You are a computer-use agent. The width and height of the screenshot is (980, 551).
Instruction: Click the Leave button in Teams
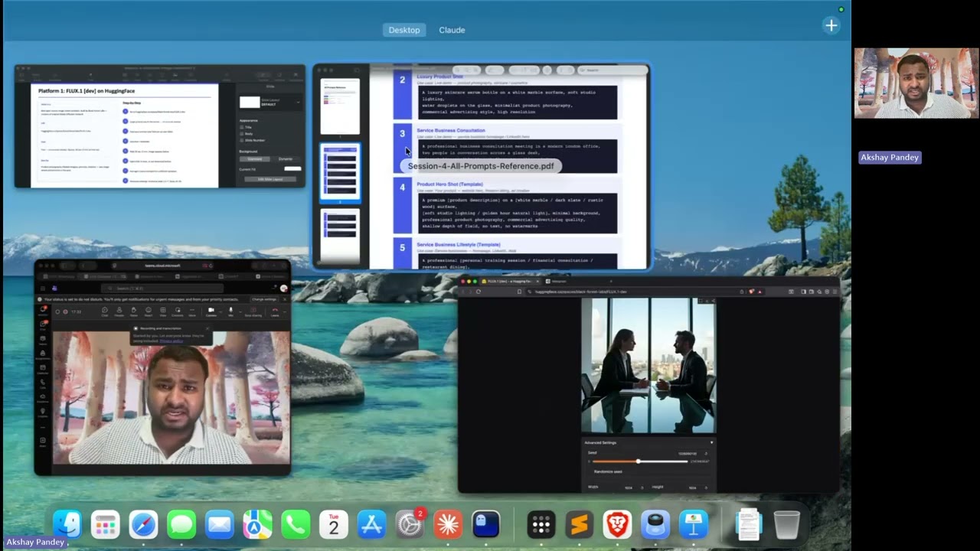275,312
